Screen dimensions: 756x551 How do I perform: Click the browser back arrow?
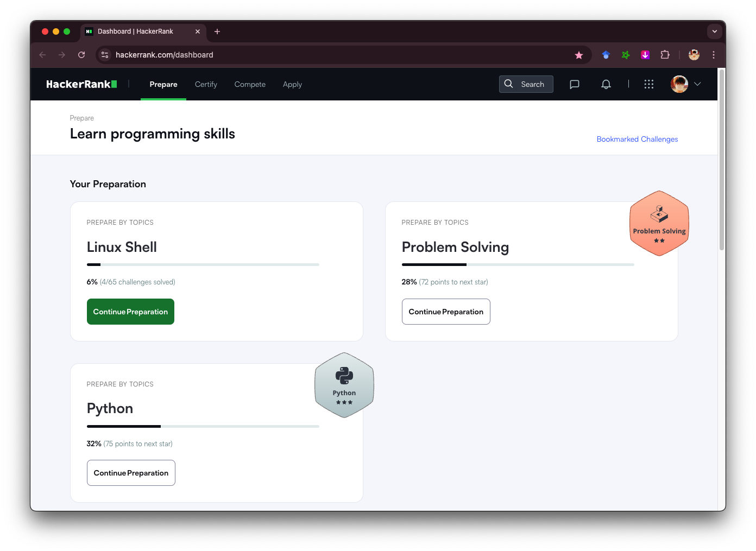[x=42, y=55]
